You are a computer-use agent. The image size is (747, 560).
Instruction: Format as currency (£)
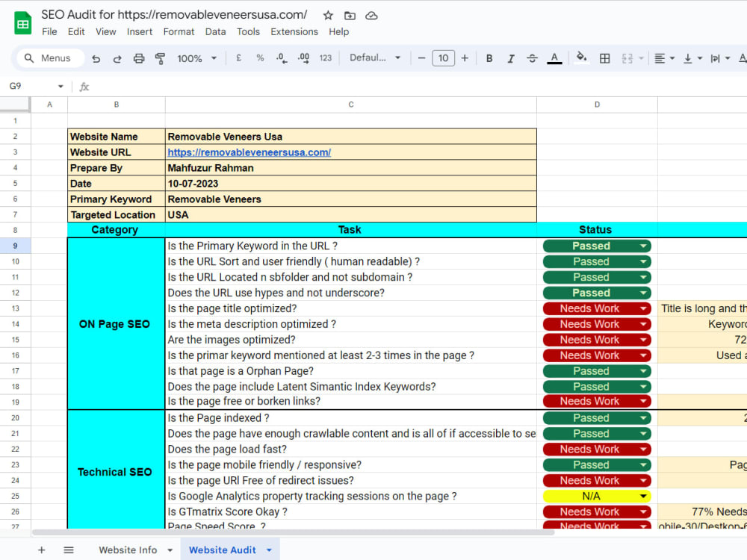[x=239, y=58]
